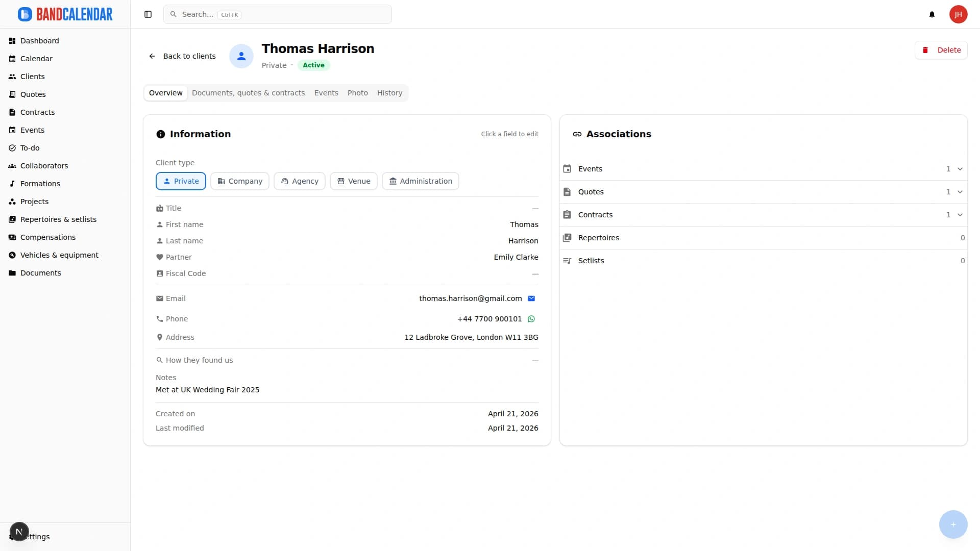Open Documents in the sidebar

[65, 273]
